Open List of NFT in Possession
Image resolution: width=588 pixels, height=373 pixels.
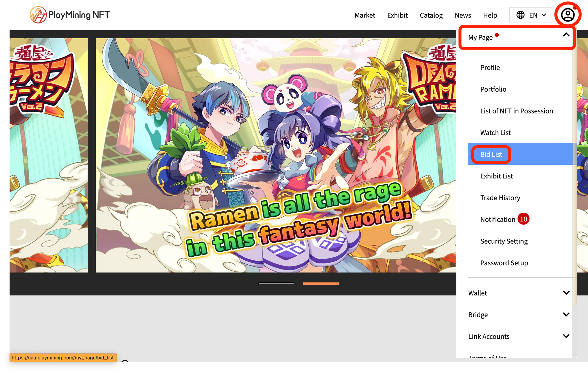[x=516, y=111]
